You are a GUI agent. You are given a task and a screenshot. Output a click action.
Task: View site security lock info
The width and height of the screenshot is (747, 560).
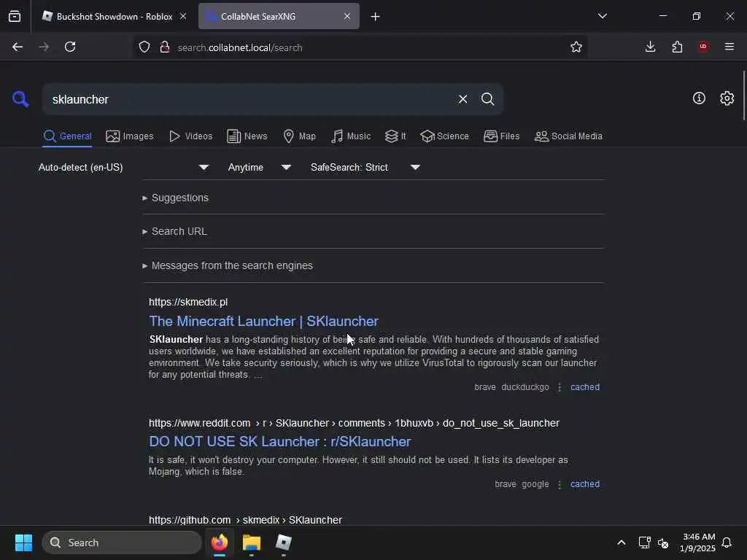click(164, 47)
